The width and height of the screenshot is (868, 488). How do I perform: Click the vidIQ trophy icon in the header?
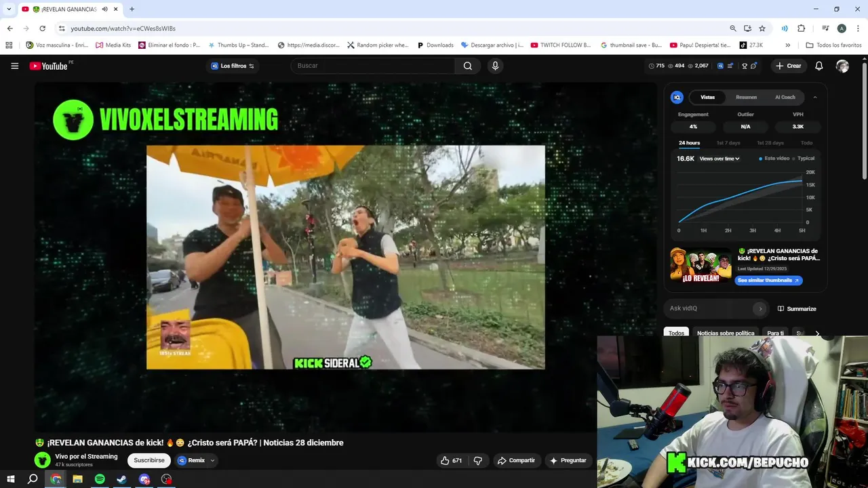[745, 66]
